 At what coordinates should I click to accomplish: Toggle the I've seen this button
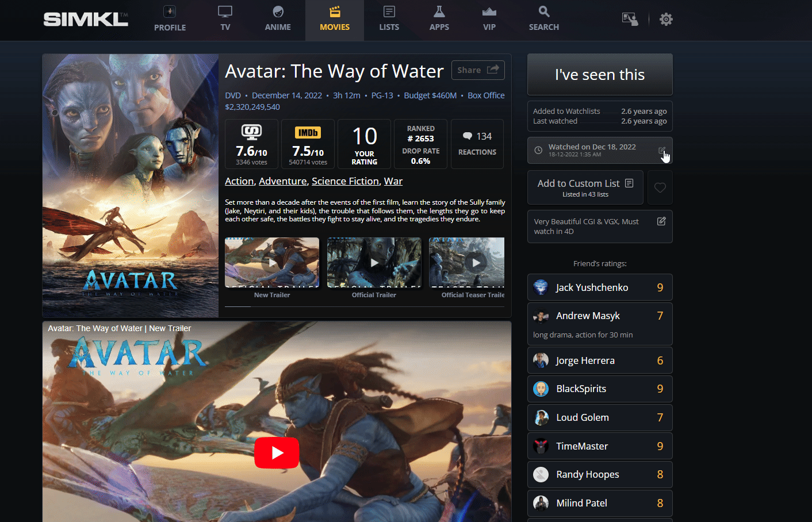599,75
